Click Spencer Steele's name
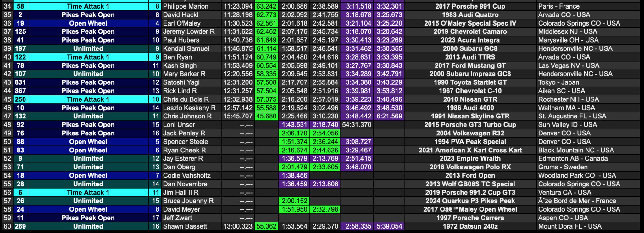This screenshot has height=233, width=644. click(185, 142)
